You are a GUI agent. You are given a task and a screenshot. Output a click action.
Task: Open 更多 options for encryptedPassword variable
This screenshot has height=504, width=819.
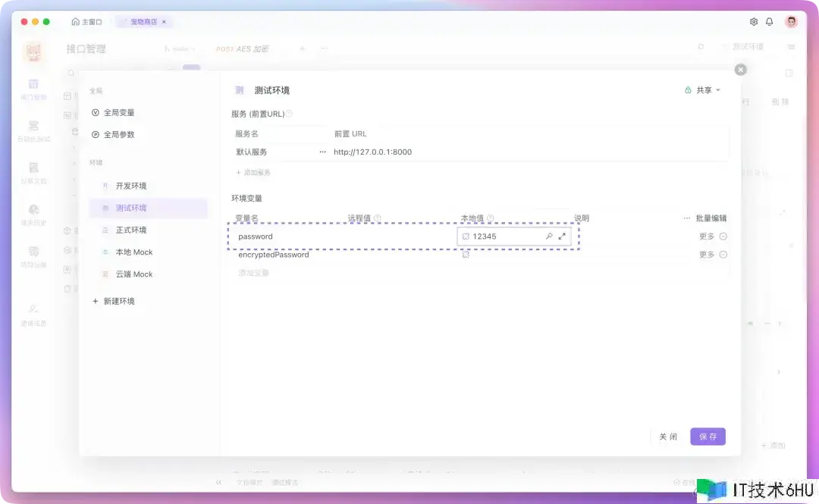tap(707, 255)
